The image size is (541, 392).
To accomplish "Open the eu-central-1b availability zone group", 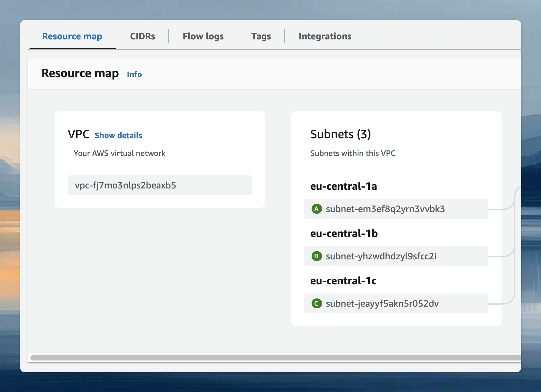I will click(x=344, y=233).
